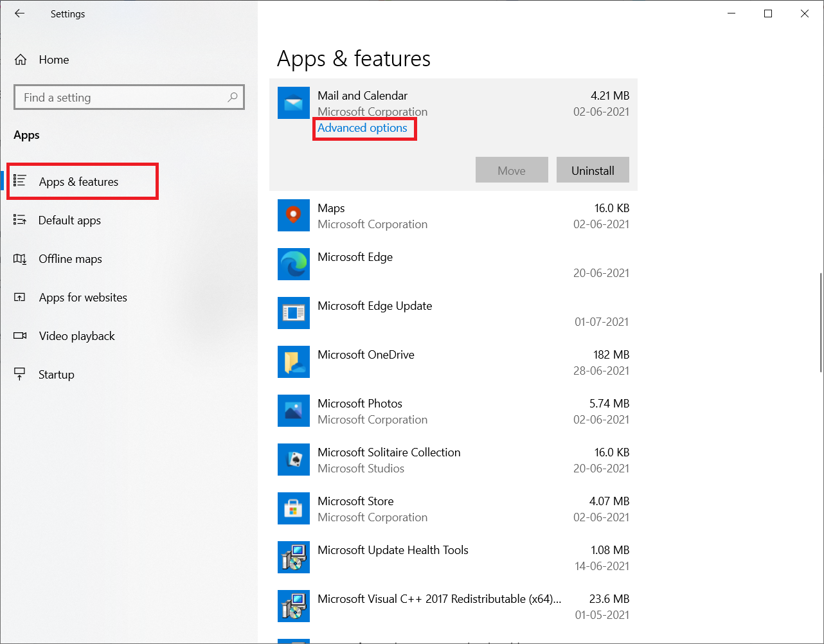Open Video playback section
This screenshot has width=824, height=644.
pyautogui.click(x=76, y=336)
